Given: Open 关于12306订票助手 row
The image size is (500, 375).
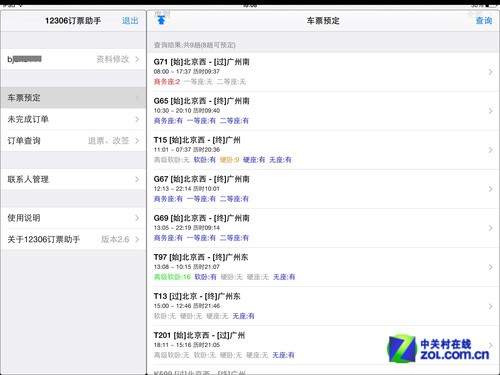Looking at the screenshot, I should (x=73, y=239).
